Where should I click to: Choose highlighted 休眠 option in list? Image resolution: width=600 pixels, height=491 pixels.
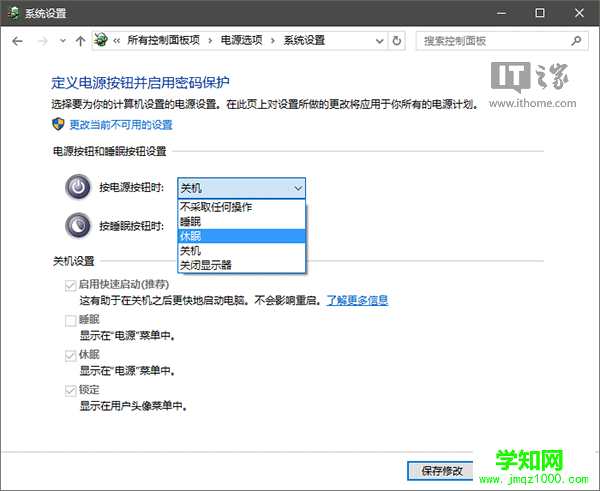pos(241,236)
